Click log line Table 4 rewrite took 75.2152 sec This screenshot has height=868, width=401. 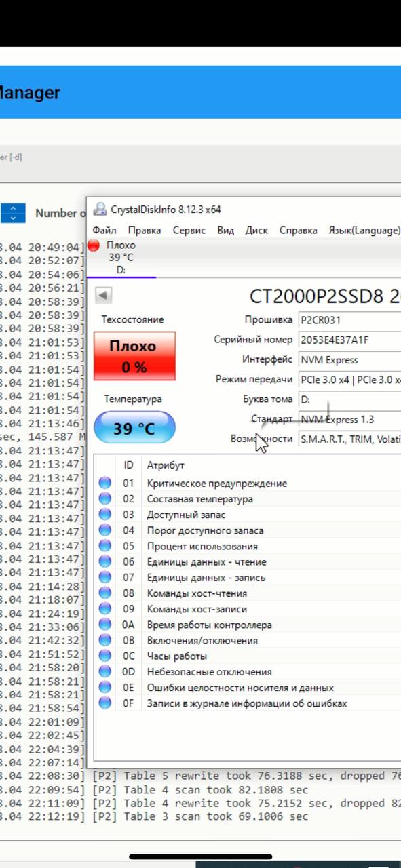click(x=200, y=803)
